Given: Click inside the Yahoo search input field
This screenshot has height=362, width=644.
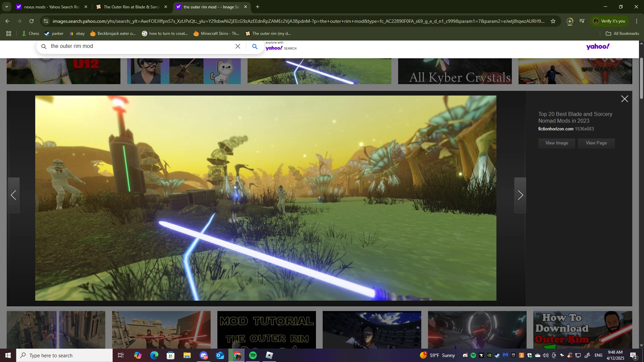Looking at the screenshot, I should click(141, 46).
